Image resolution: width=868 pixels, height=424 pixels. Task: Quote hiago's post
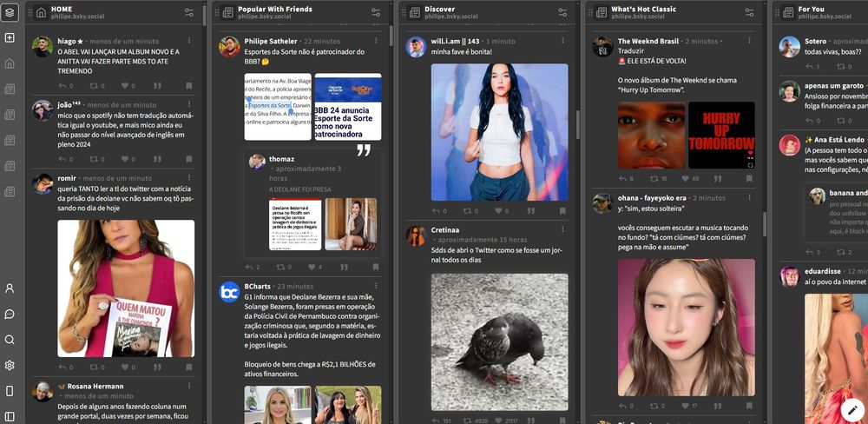tap(157, 86)
